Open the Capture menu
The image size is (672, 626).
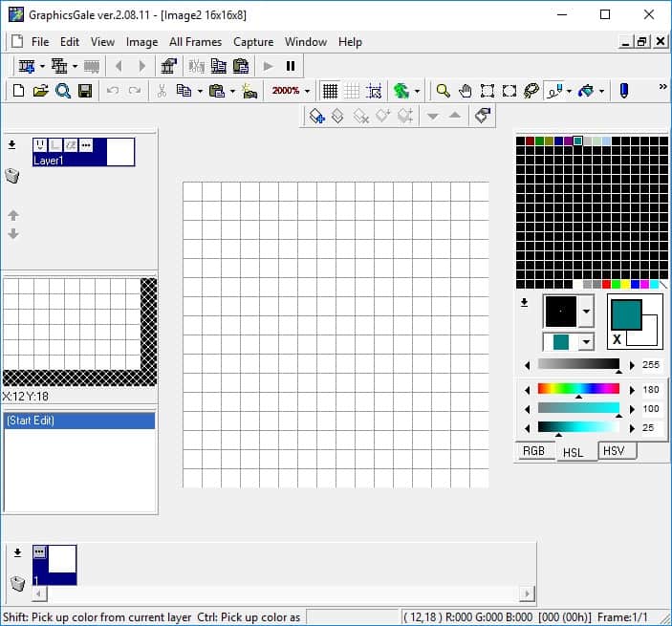pyautogui.click(x=253, y=42)
